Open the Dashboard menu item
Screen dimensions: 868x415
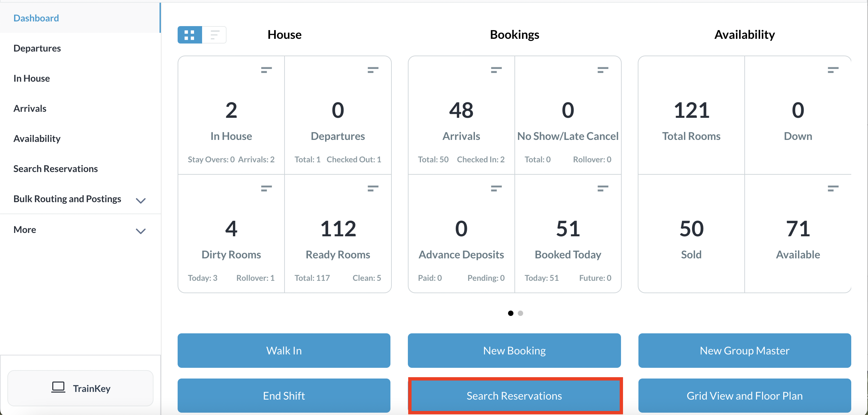click(x=36, y=18)
